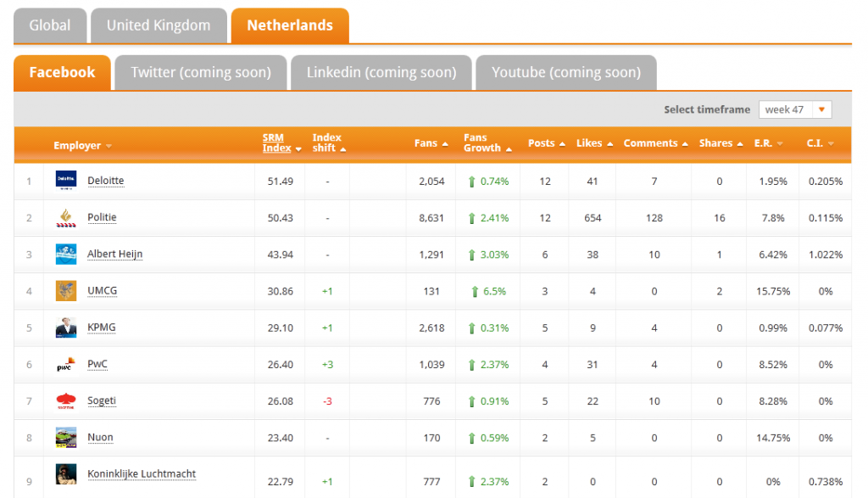
Task: Sort table by Shares column
Action: (721, 143)
